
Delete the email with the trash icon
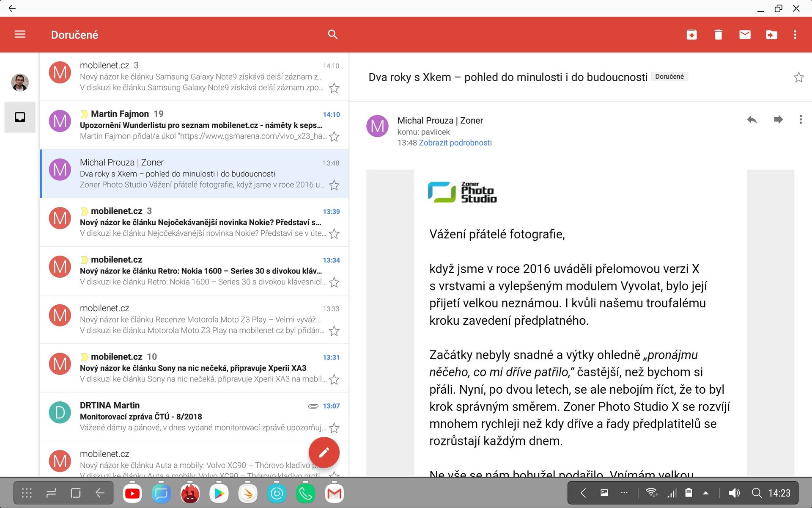pyautogui.click(x=718, y=35)
